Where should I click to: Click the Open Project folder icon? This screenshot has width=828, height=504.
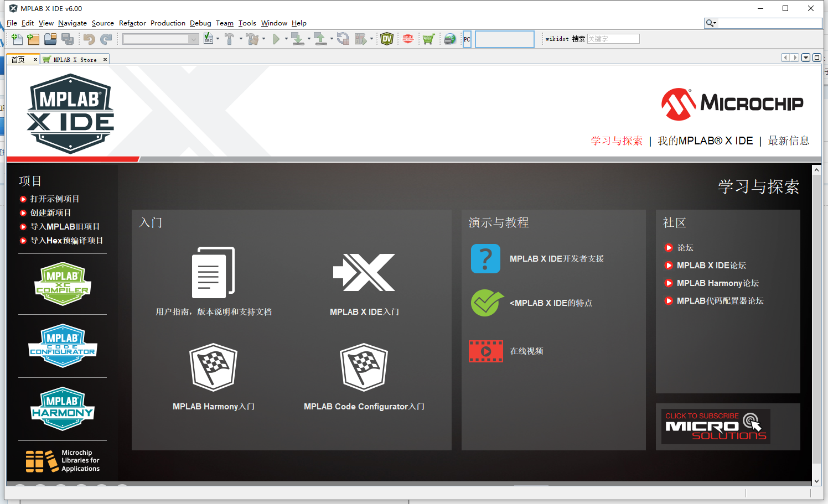pos(50,39)
